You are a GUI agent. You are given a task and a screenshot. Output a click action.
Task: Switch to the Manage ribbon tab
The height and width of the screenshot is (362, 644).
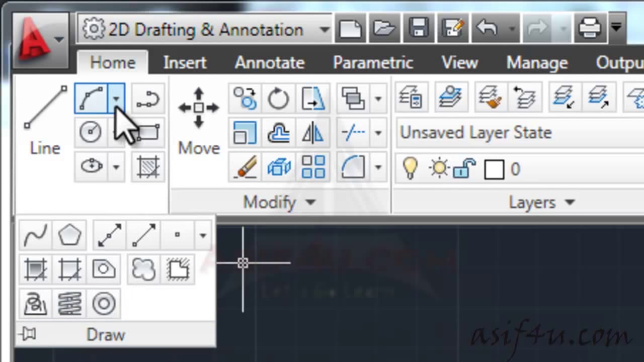tap(537, 62)
